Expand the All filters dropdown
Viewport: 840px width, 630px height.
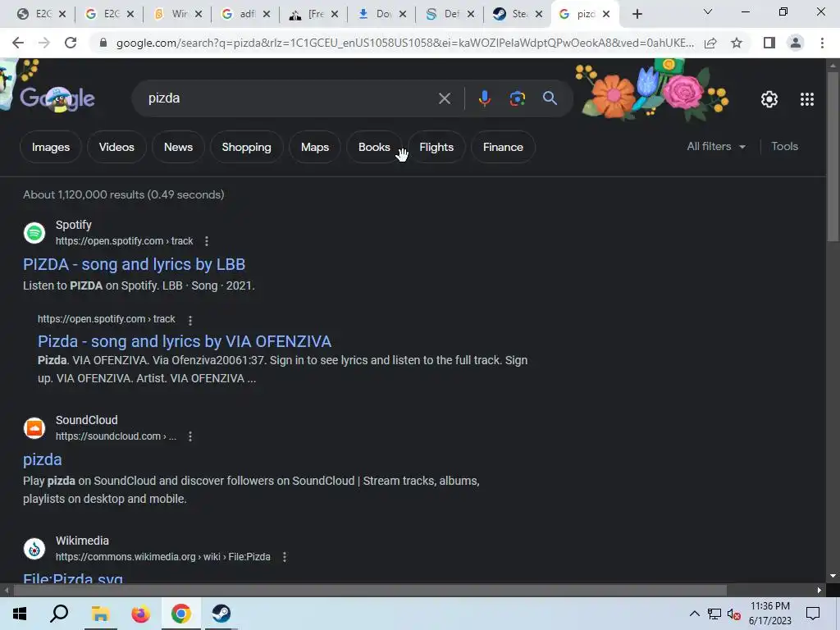[716, 146]
